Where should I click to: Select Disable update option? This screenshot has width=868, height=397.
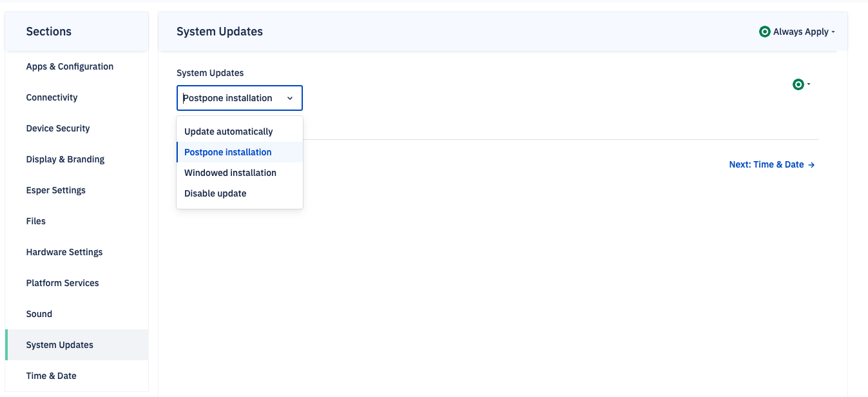240,193
